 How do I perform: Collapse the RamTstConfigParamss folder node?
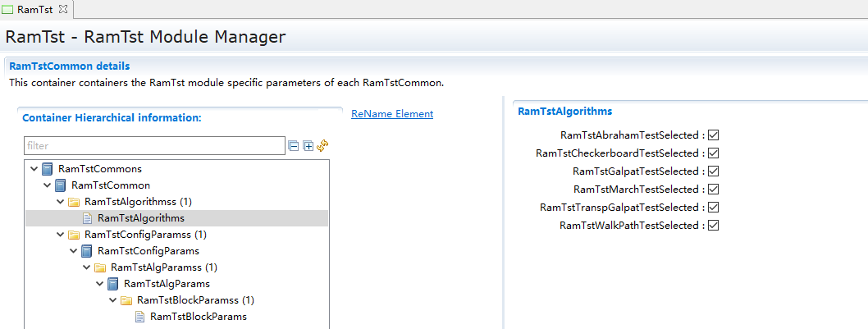[x=60, y=235]
